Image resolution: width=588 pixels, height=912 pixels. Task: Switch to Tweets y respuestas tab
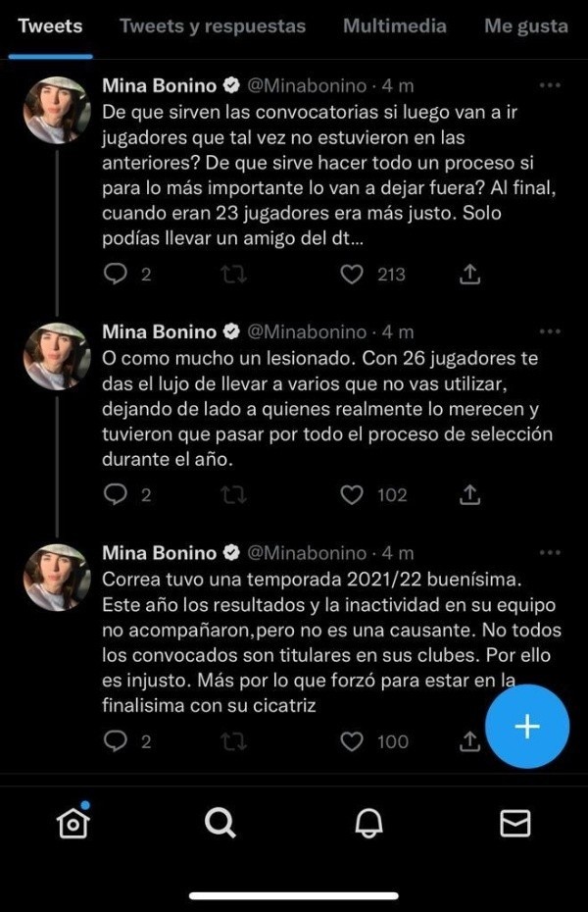click(x=213, y=26)
